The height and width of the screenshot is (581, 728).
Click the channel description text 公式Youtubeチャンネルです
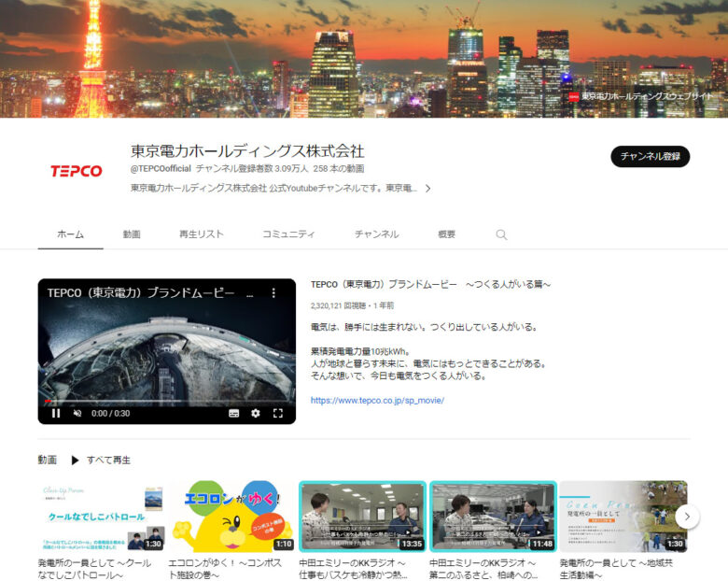[x=273, y=189]
